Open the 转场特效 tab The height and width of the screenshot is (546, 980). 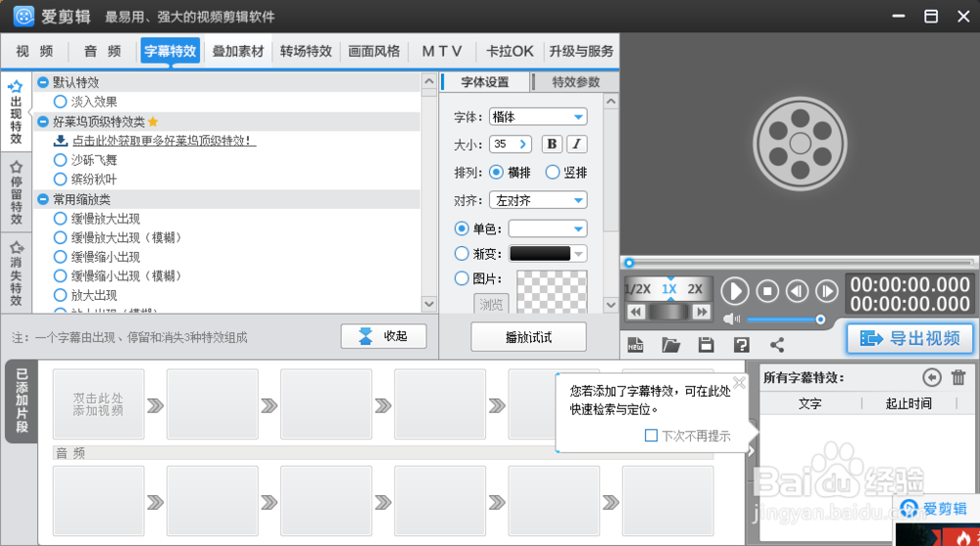tap(306, 51)
